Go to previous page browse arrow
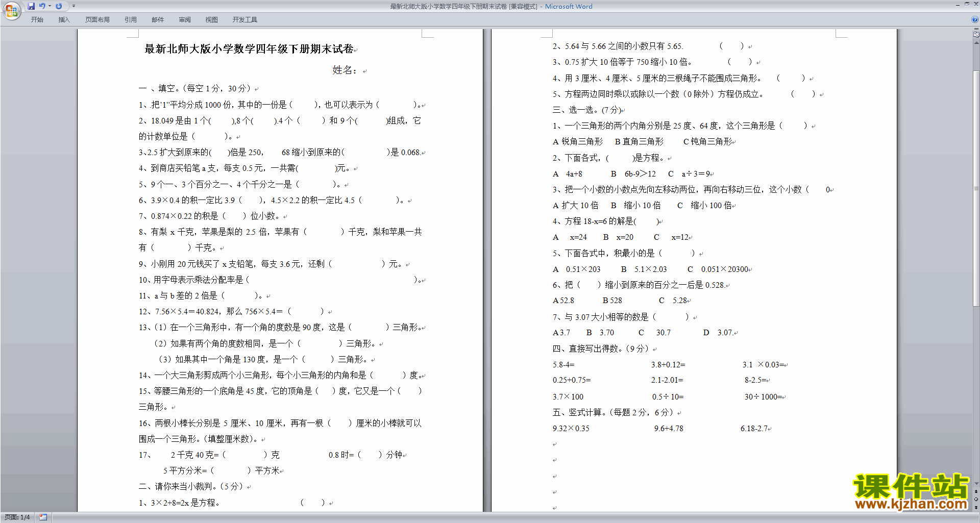 pos(976,491)
